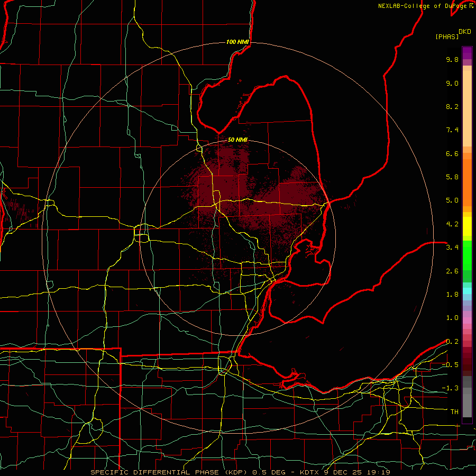The width and height of the screenshot is (476, 476).
Task: Select the 9.8 legend value
Action: pyautogui.click(x=452, y=59)
